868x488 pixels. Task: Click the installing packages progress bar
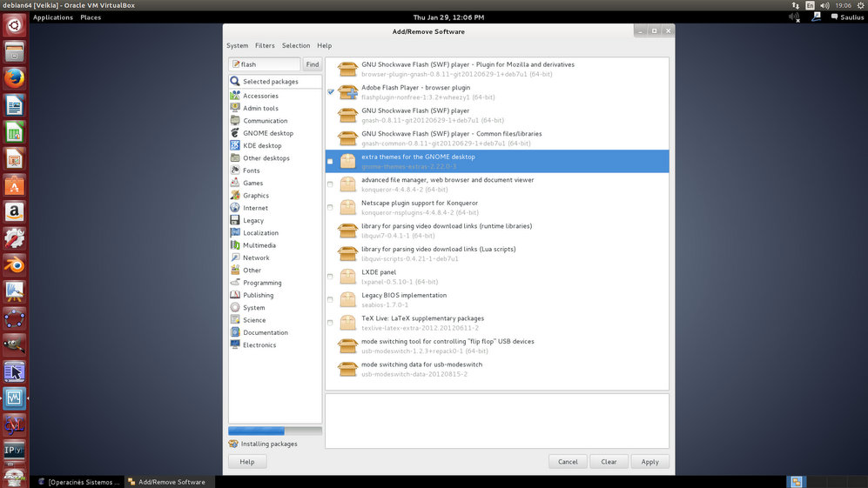pyautogui.click(x=274, y=431)
